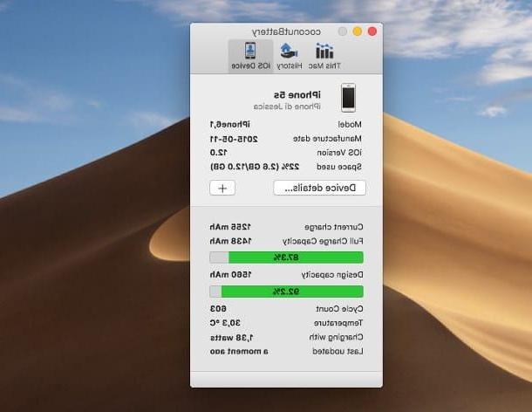Select the 603 cycle count value
This screenshot has width=532, height=412.
[x=218, y=309]
